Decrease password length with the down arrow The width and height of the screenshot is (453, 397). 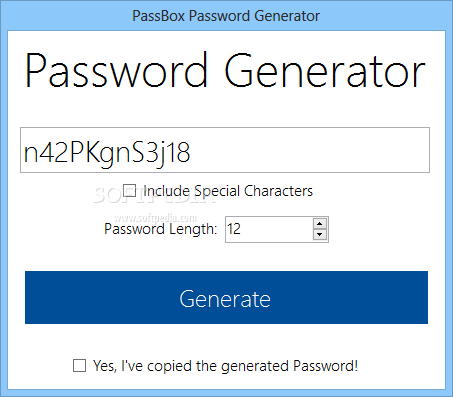pyautogui.click(x=320, y=235)
